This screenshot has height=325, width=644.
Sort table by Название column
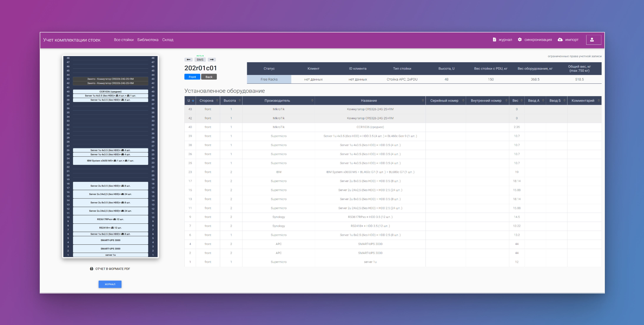click(x=369, y=101)
